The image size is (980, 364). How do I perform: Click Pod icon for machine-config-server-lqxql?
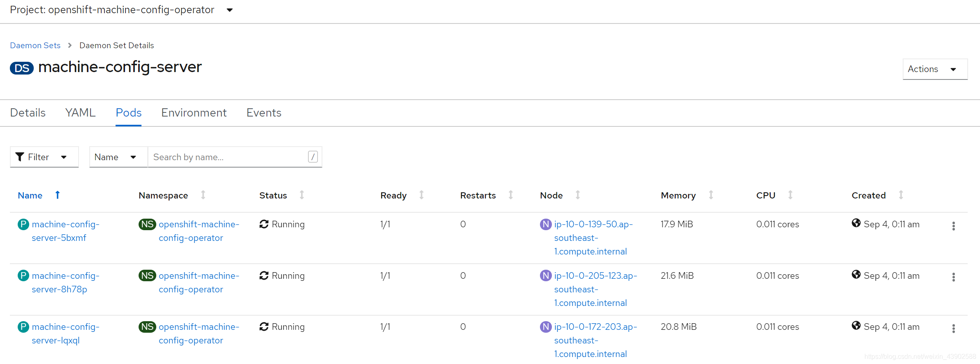click(23, 327)
